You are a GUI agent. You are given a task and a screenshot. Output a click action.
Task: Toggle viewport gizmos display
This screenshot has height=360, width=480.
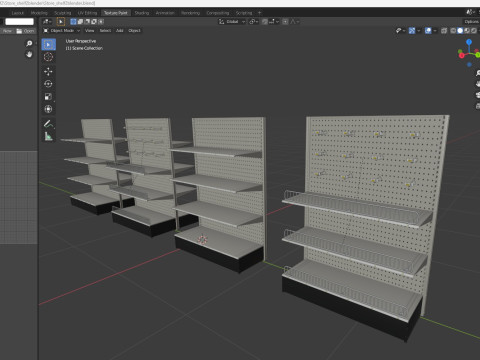[x=412, y=31]
